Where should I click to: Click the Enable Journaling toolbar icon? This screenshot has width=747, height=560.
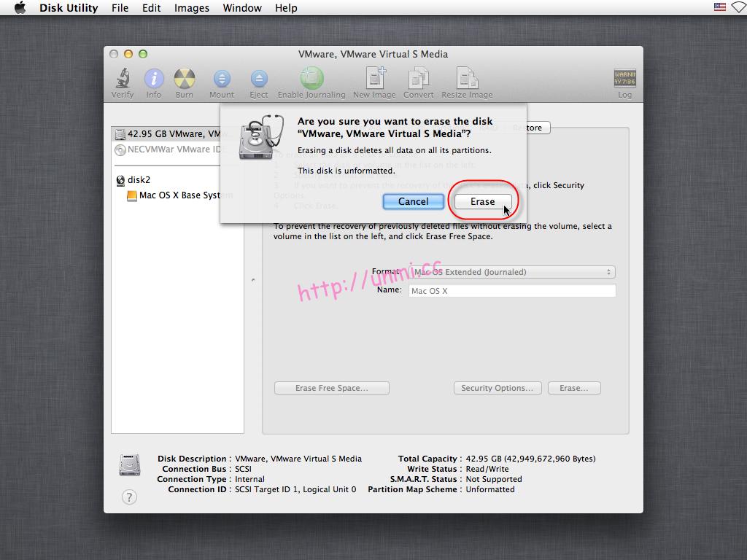pyautogui.click(x=311, y=80)
